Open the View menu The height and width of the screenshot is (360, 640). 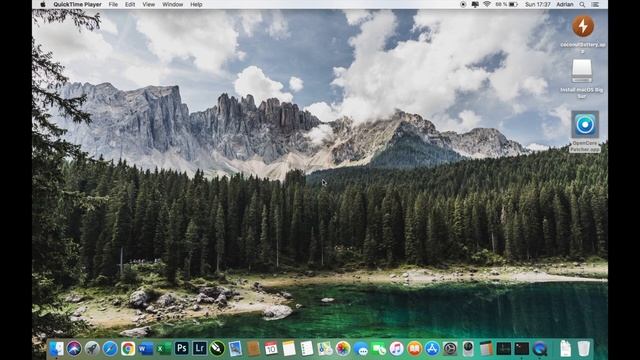[x=149, y=4]
